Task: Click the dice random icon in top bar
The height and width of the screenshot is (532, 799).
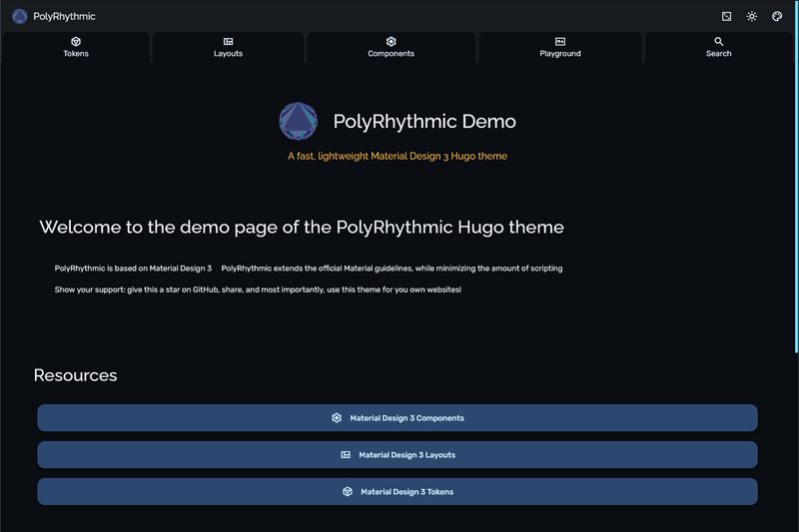Action: click(727, 16)
